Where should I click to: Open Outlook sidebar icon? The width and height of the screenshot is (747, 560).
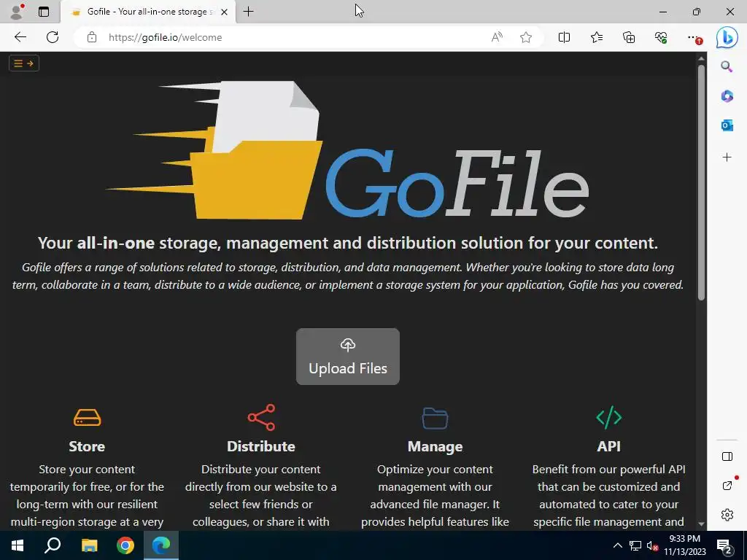727,125
